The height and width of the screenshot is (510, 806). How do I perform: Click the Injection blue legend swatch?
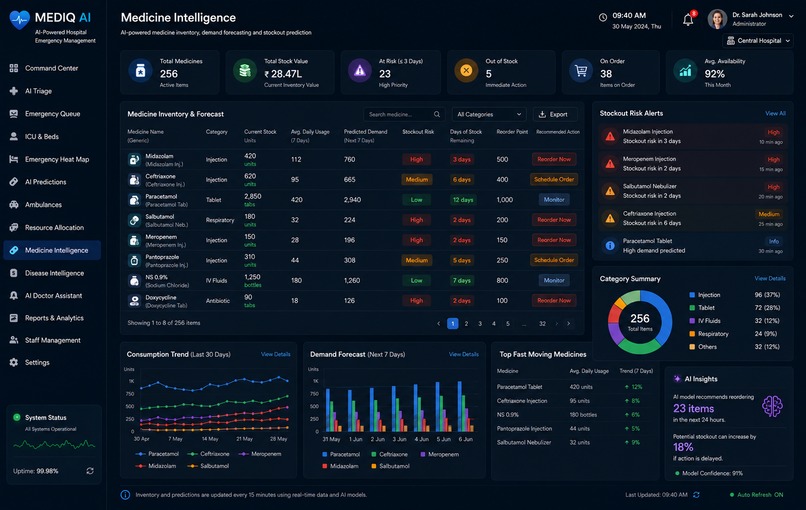[x=692, y=295]
